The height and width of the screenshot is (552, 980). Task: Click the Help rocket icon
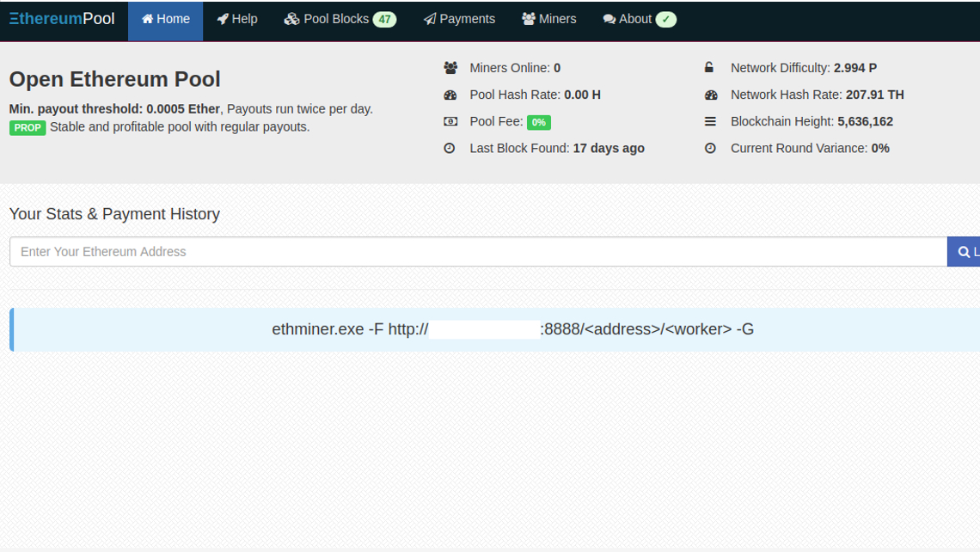coord(223,20)
